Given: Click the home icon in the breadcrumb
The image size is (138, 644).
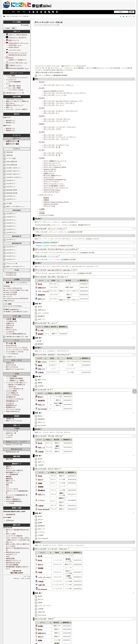Looking at the screenshot, I should point(4,17).
